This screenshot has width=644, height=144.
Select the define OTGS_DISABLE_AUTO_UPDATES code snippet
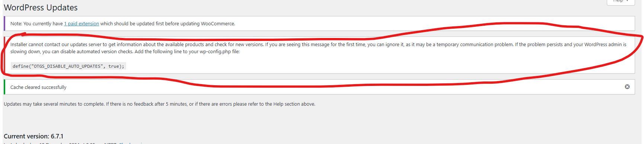point(68,66)
